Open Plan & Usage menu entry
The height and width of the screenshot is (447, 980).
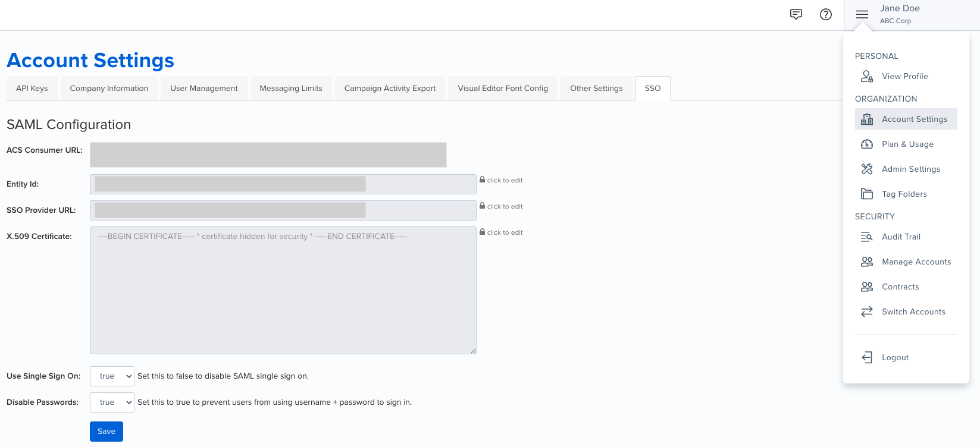tap(906, 144)
